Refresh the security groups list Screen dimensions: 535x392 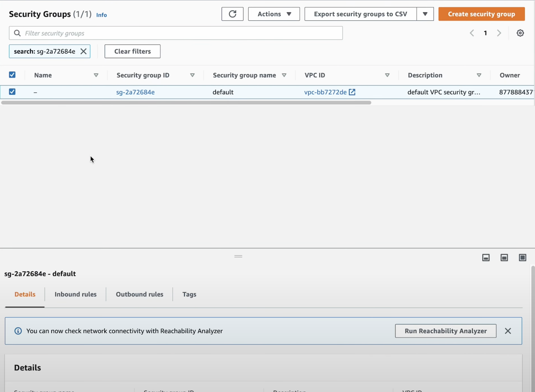click(x=232, y=14)
